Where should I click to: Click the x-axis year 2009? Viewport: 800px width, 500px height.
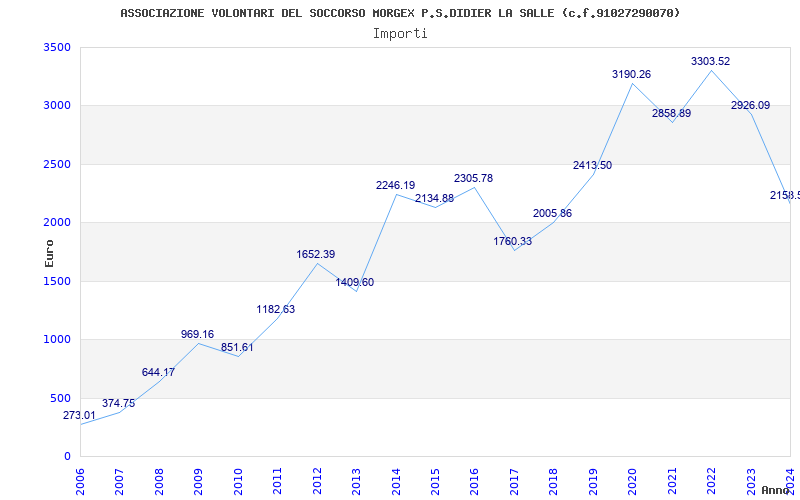click(198, 482)
